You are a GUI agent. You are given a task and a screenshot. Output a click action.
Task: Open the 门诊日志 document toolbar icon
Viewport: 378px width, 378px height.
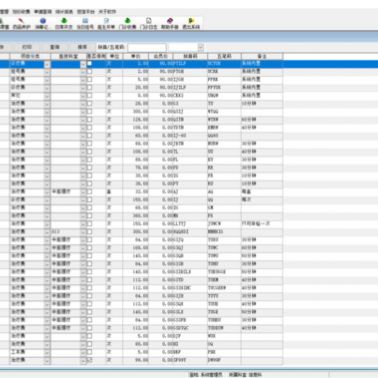point(149,24)
